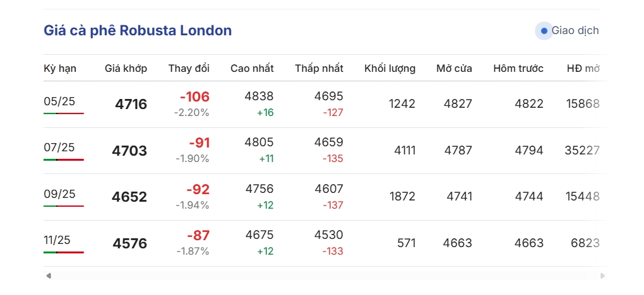Open the 05/25 contract term
The height and width of the screenshot is (295, 644).
pyautogui.click(x=59, y=101)
